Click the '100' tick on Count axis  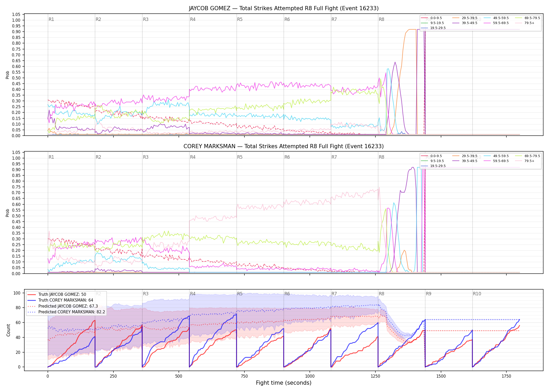point(17,293)
